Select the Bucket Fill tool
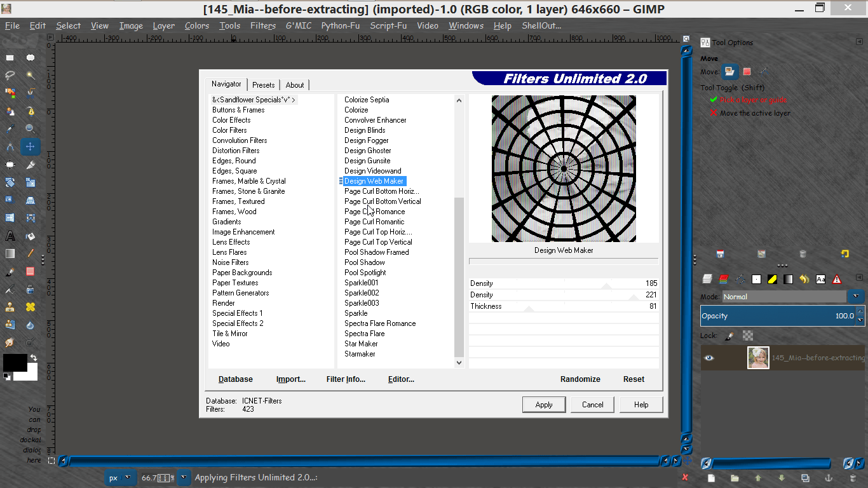 coord(30,235)
